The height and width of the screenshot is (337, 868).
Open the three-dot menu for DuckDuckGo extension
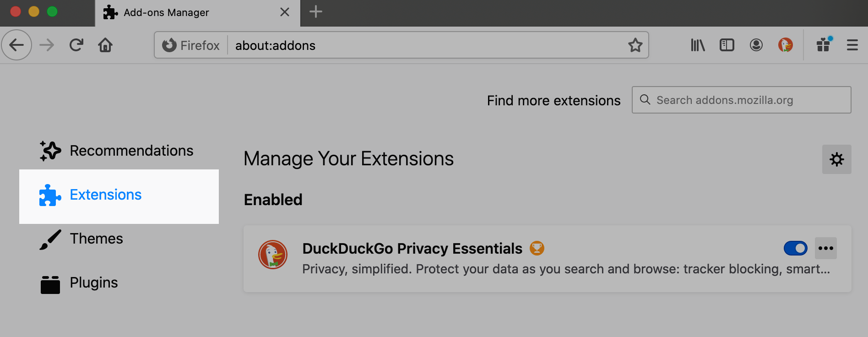click(x=825, y=248)
